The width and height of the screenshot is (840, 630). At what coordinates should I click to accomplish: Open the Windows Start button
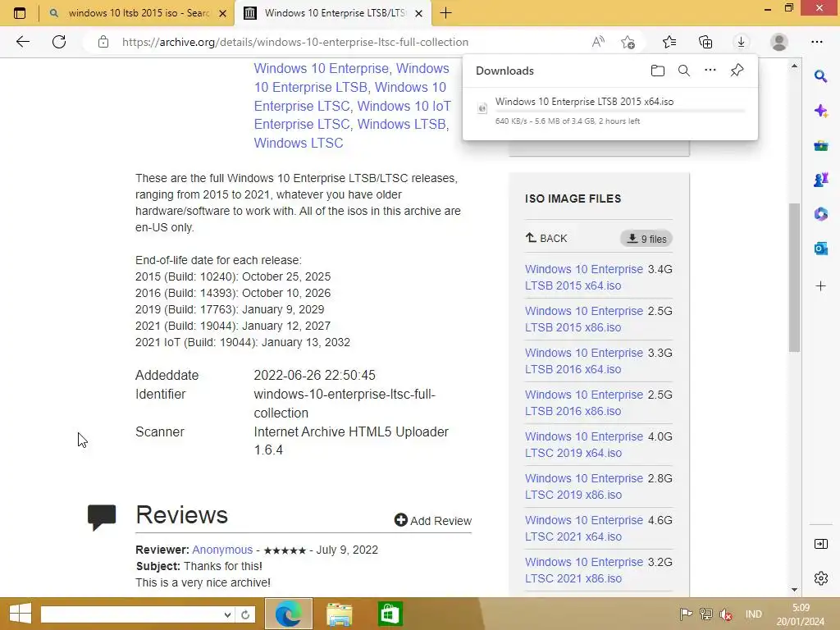coord(21,614)
